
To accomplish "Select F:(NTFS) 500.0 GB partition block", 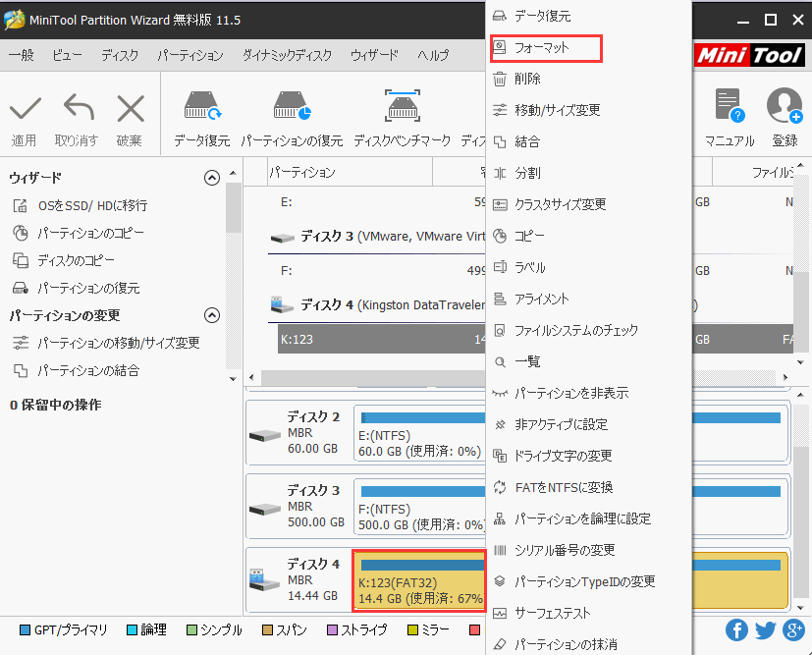I will click(x=419, y=507).
